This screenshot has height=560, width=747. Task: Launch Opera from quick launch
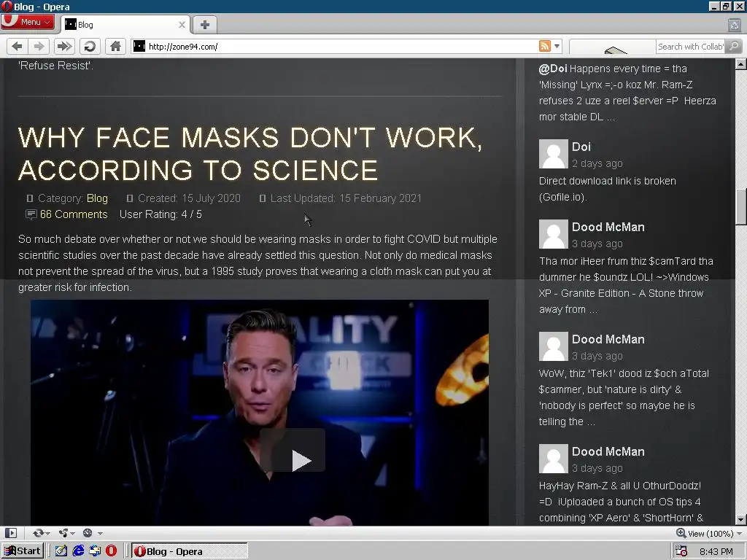111,551
